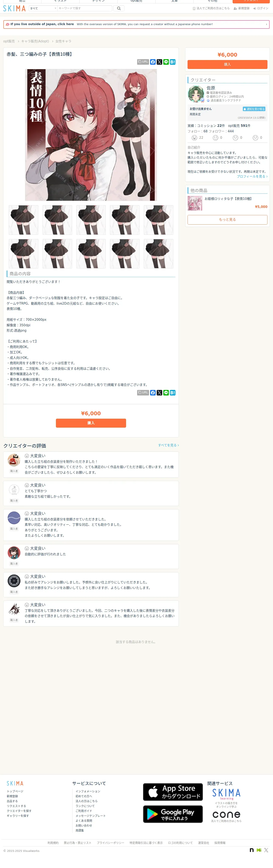Copy link with top URL button

coord(143,62)
